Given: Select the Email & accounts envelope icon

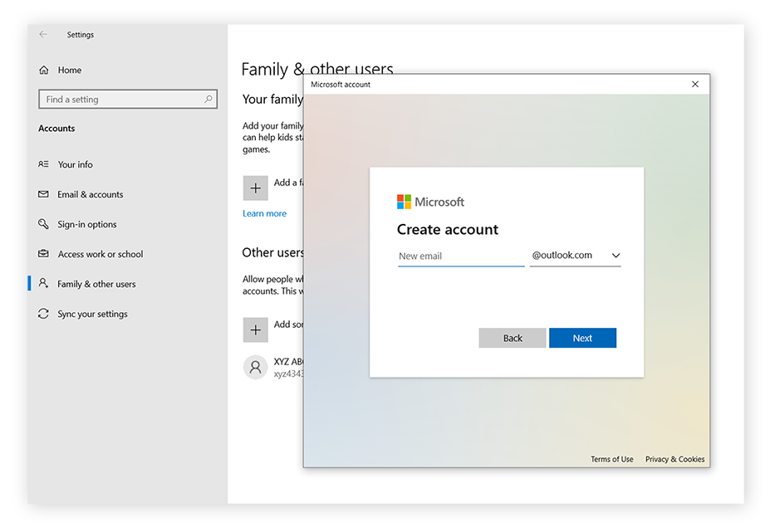Looking at the screenshot, I should pyautogui.click(x=43, y=194).
